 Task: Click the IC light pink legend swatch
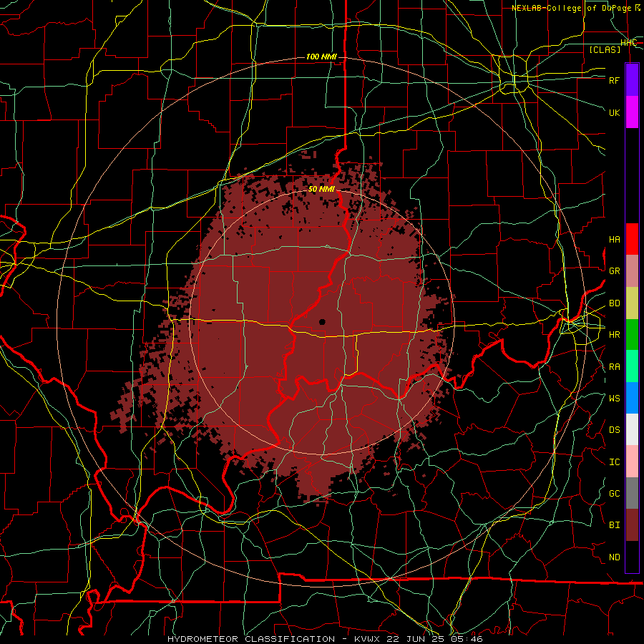(632, 462)
